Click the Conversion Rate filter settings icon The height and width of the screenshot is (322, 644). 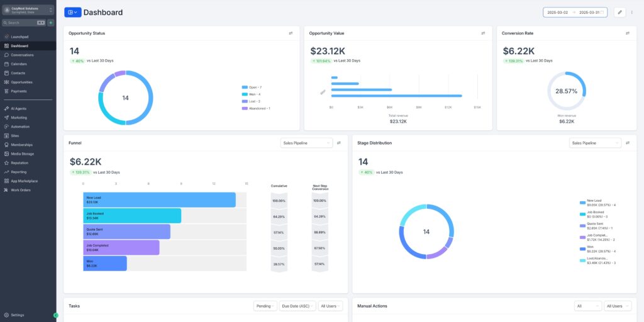coord(627,33)
